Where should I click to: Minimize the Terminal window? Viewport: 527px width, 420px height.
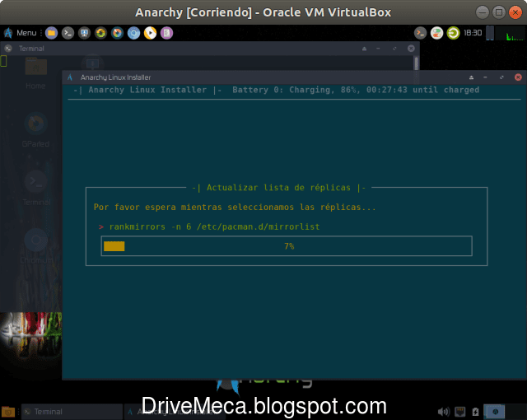click(379, 49)
